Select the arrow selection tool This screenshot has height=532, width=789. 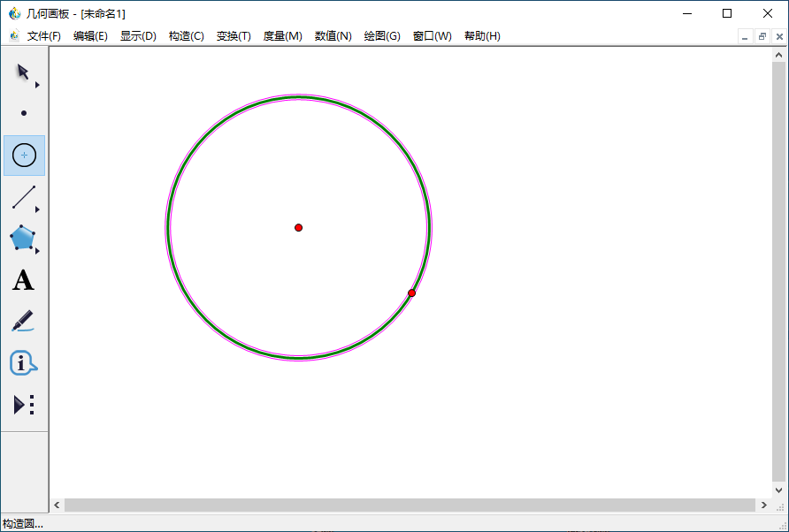pos(23,72)
